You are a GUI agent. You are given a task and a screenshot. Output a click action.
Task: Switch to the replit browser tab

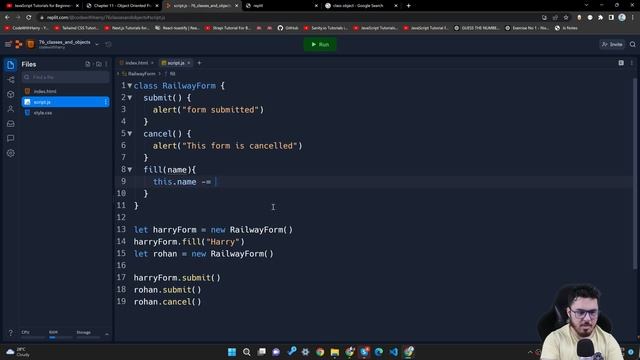[x=282, y=6]
